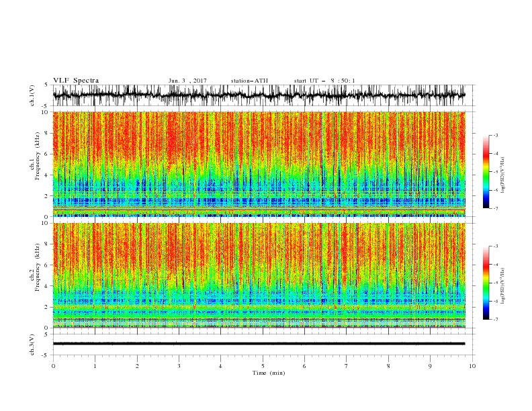Screen dimensions: 532x411
Task: Click the "10" kHz tick of ch.1 spectrogram
Action: click(x=45, y=112)
